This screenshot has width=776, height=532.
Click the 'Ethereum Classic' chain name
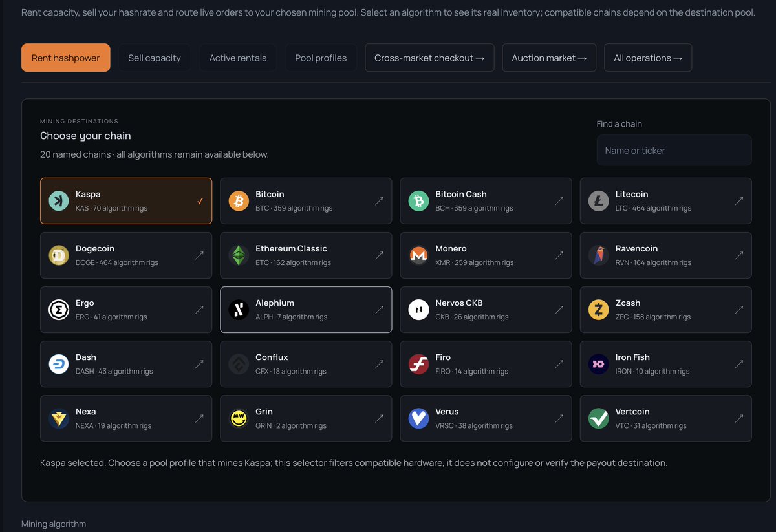tap(291, 248)
